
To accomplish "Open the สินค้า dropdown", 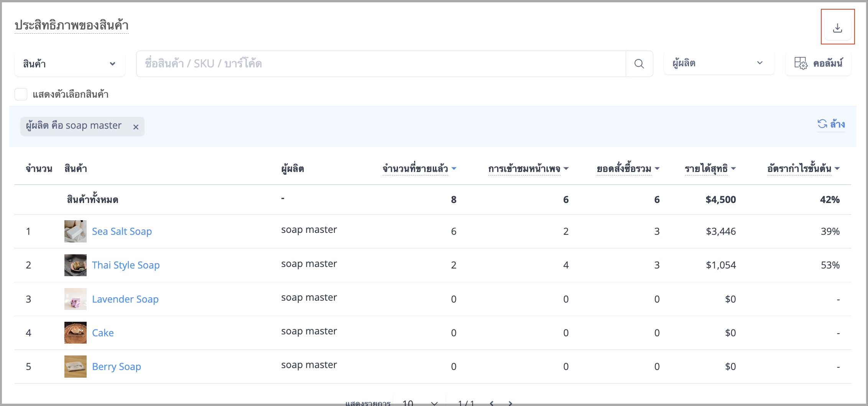I will click(x=70, y=64).
